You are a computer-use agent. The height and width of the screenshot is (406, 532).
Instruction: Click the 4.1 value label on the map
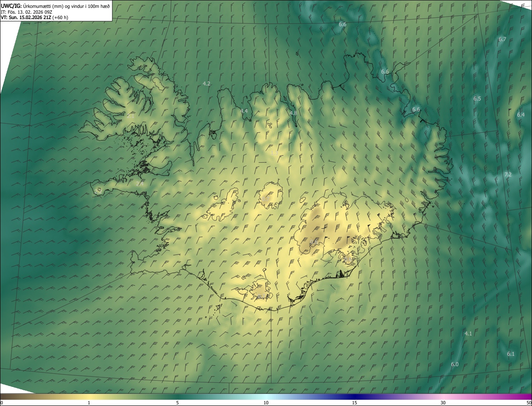(x=468, y=334)
